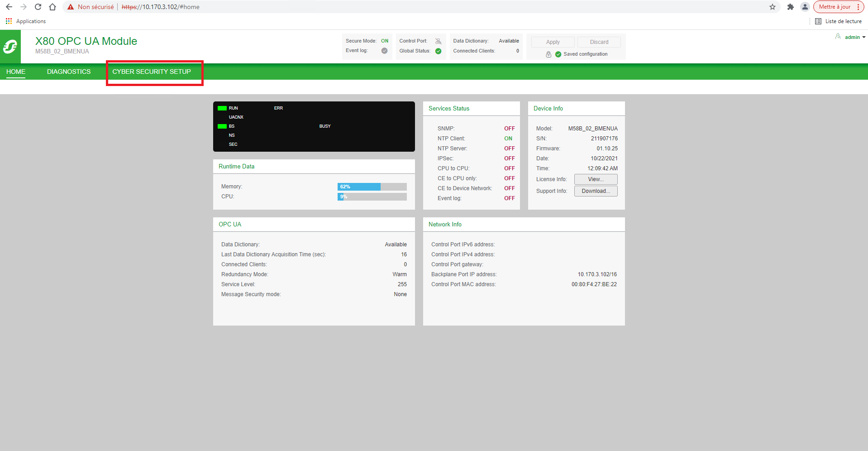Image resolution: width=868 pixels, height=451 pixels.
Task: Open the HOME tab
Action: (x=16, y=72)
